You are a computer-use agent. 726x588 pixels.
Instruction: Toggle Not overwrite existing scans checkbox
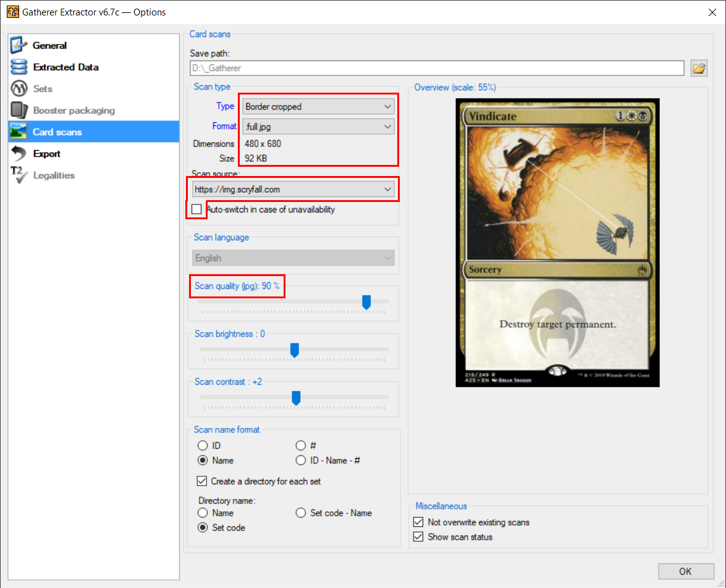click(x=418, y=522)
